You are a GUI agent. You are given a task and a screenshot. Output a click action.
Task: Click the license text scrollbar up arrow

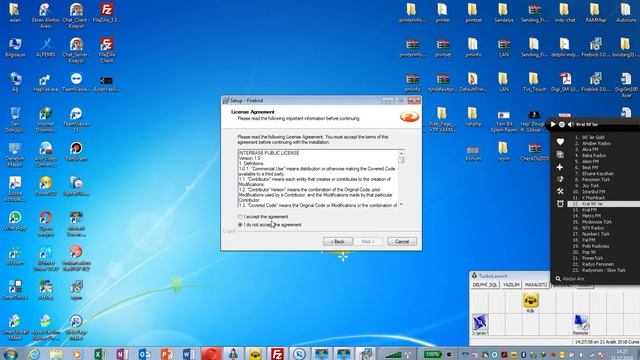401,153
